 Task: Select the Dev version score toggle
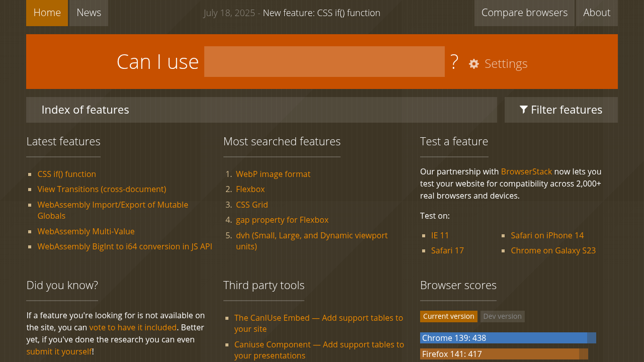pyautogui.click(x=502, y=316)
